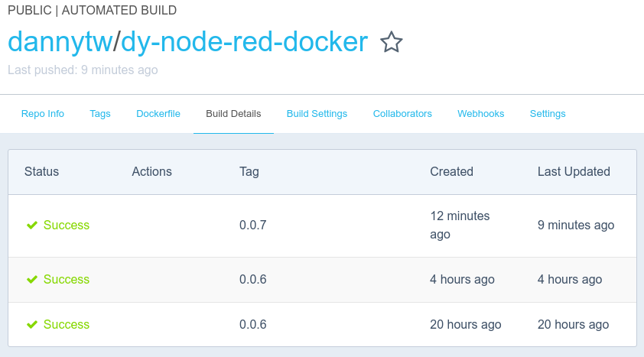
Task: Go to the Build Settings tab
Action: click(x=317, y=114)
